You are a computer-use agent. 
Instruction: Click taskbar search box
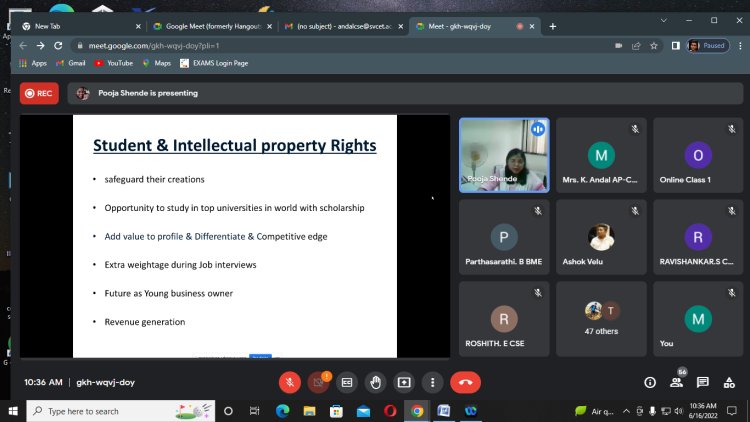click(x=121, y=411)
